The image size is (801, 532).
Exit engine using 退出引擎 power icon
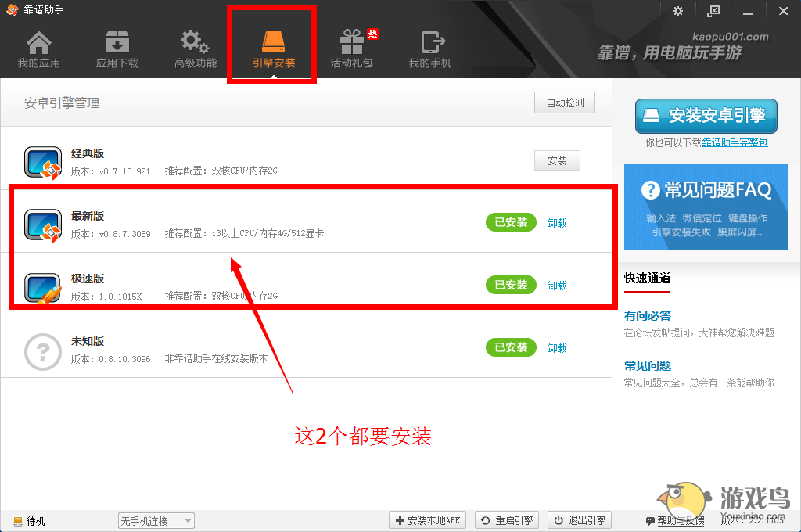579,519
